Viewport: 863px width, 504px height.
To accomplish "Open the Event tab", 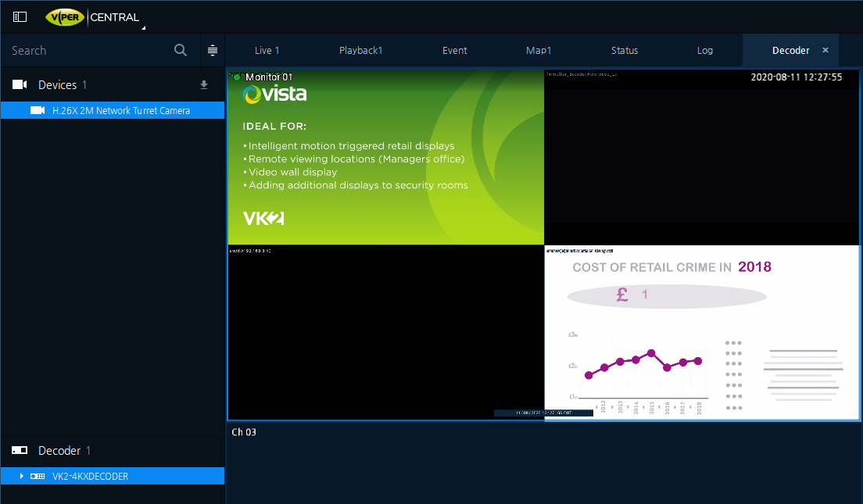I will click(x=455, y=51).
